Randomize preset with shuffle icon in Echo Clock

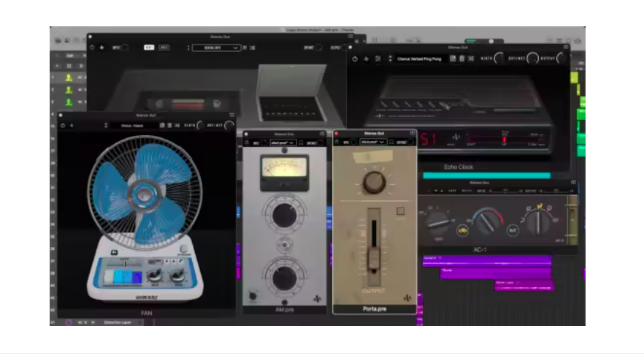tap(471, 58)
